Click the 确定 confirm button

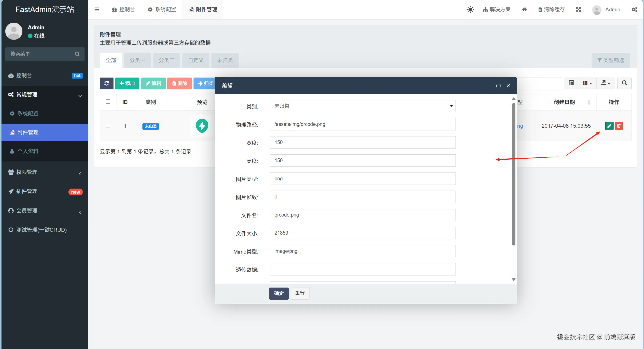279,293
